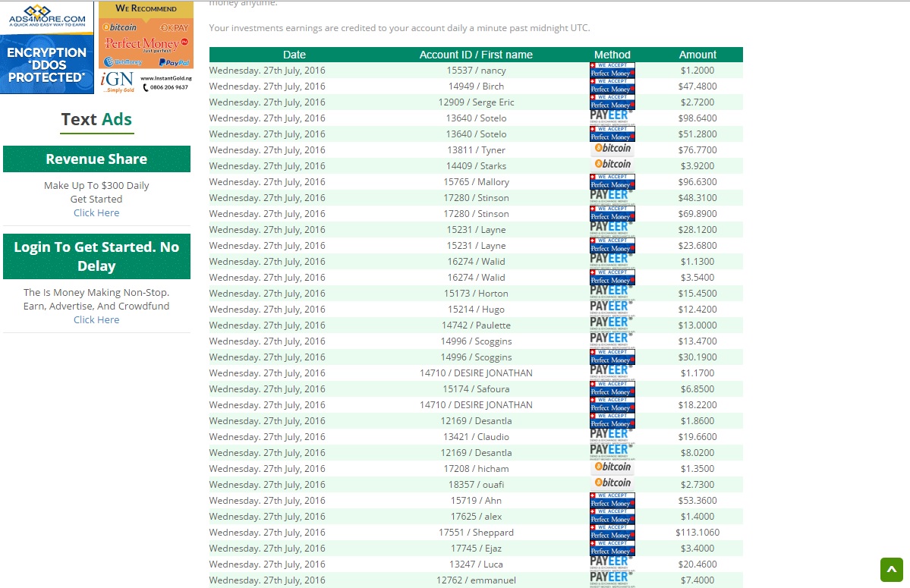Select the account text 17625 / alex
Screen dimensions: 910x588
(x=476, y=517)
